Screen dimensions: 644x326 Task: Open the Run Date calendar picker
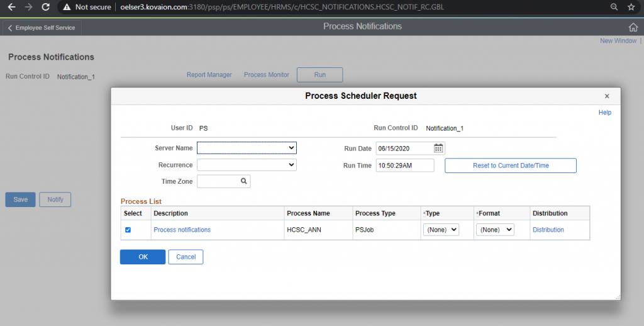tap(438, 149)
